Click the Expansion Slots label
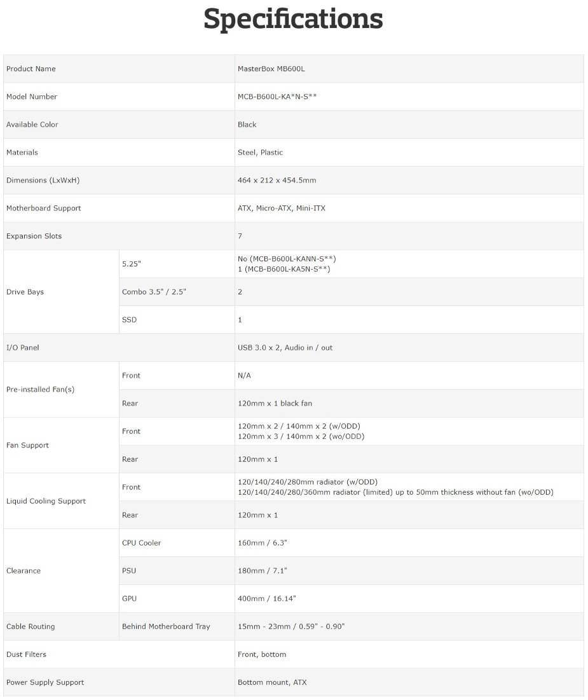Screen dimensions: 588x700 [x=34, y=237]
